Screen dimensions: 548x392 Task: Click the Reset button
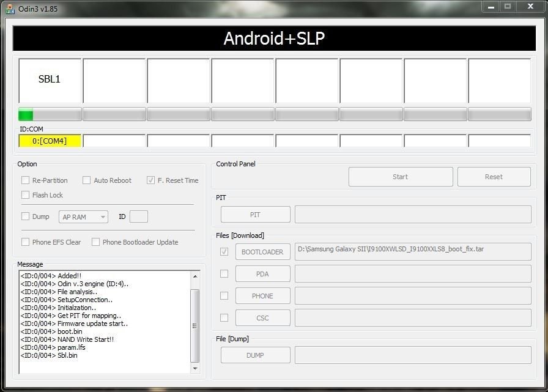point(494,177)
